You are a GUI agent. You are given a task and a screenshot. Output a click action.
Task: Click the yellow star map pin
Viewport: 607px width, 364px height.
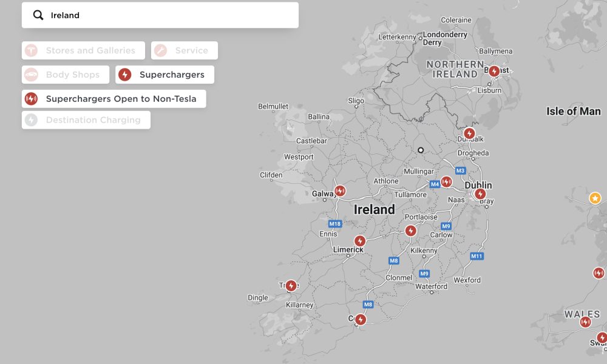pos(595,198)
